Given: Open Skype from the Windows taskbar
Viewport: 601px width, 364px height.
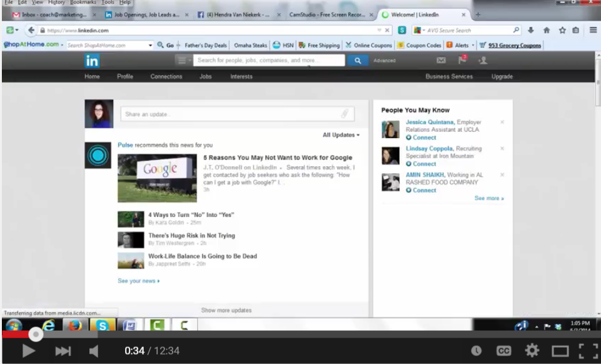Looking at the screenshot, I should 103,325.
